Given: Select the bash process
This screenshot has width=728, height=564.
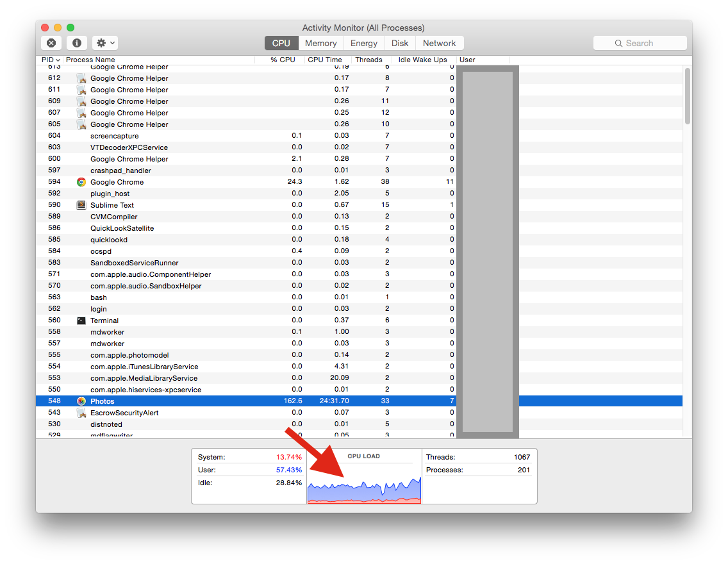Looking at the screenshot, I should tap(359, 297).
